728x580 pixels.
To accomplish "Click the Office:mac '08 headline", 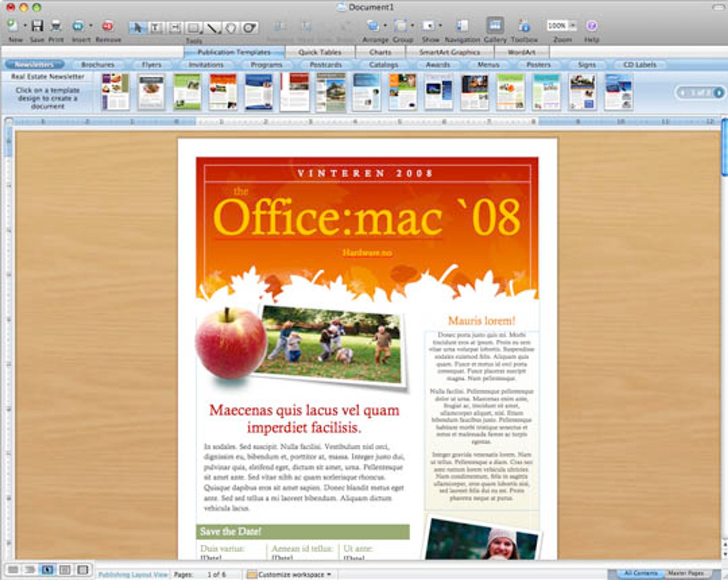I will [x=367, y=217].
